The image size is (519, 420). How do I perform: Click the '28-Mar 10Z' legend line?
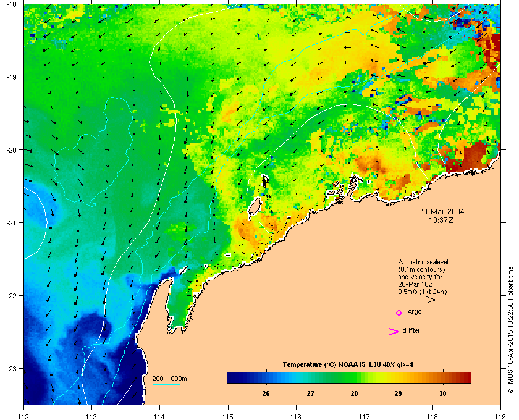tap(415, 284)
